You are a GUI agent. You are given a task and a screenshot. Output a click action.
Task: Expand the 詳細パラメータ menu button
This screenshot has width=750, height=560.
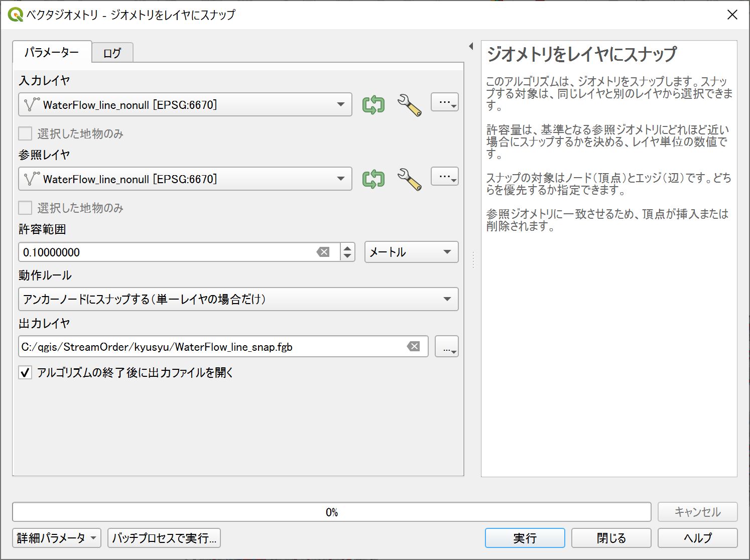coord(57,538)
